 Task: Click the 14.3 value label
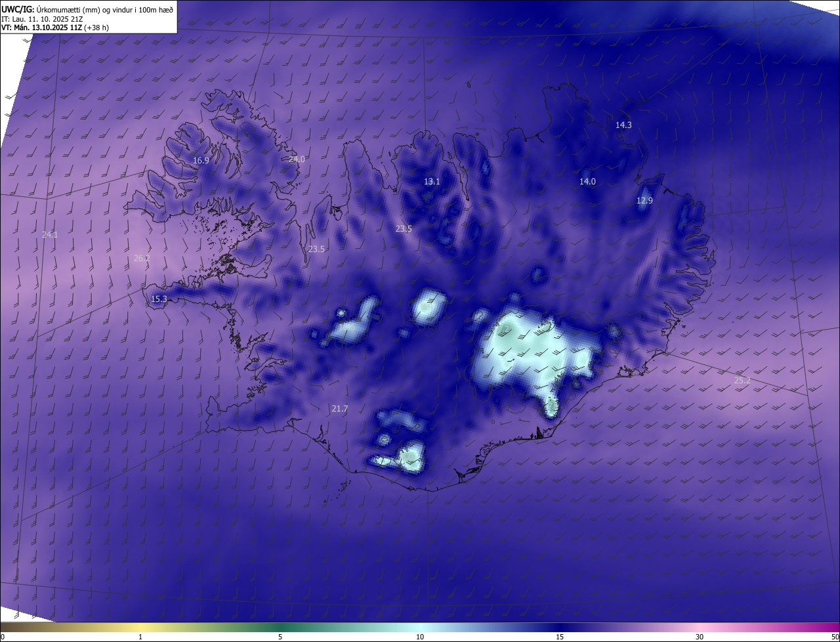[623, 125]
